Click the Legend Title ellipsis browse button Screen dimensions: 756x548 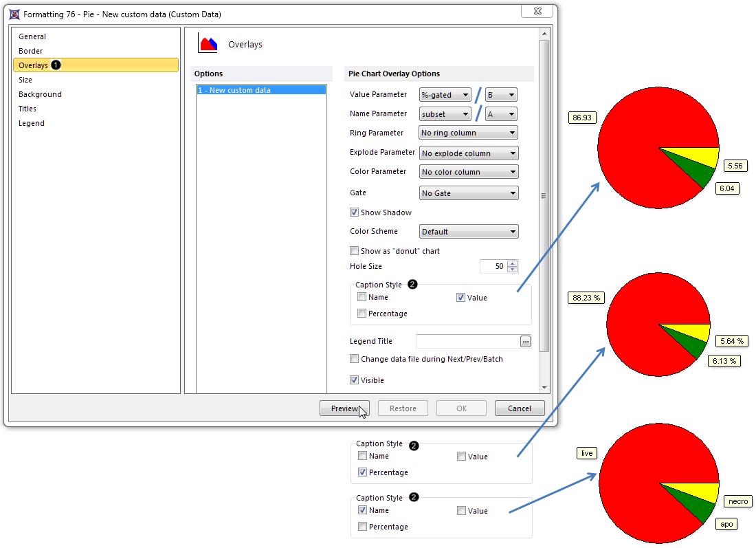click(526, 341)
